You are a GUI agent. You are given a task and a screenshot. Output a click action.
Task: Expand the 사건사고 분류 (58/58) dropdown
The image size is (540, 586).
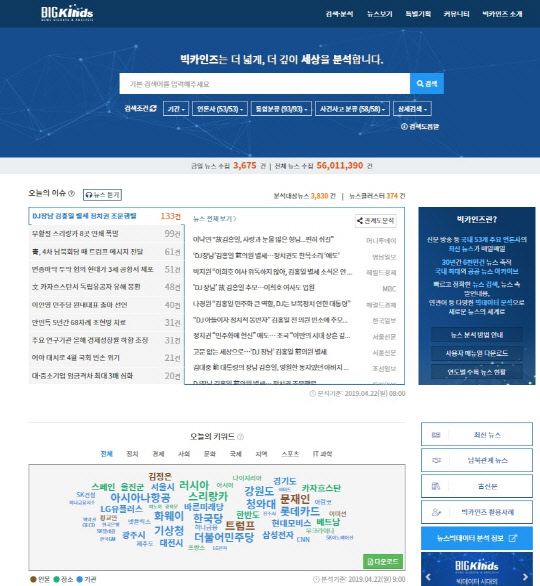[352, 109]
